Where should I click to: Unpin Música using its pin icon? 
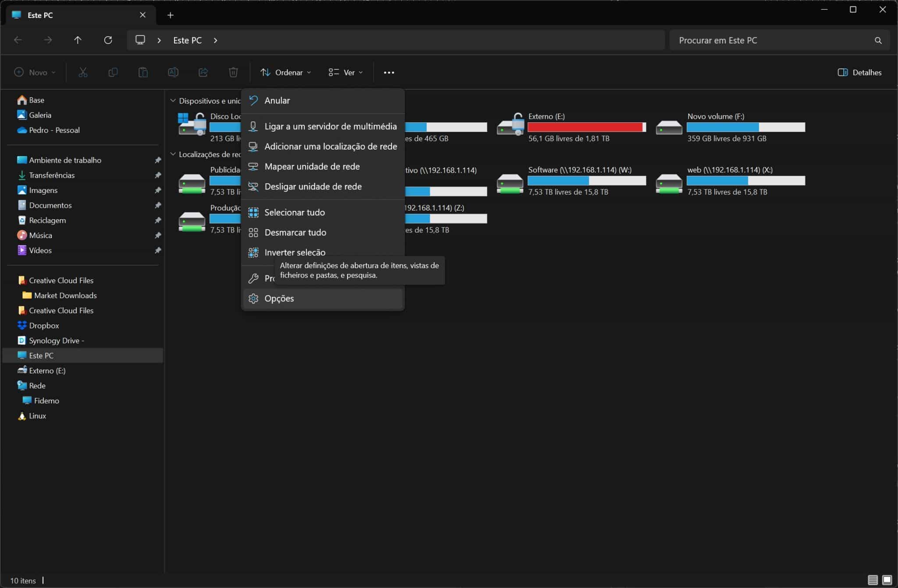point(158,235)
